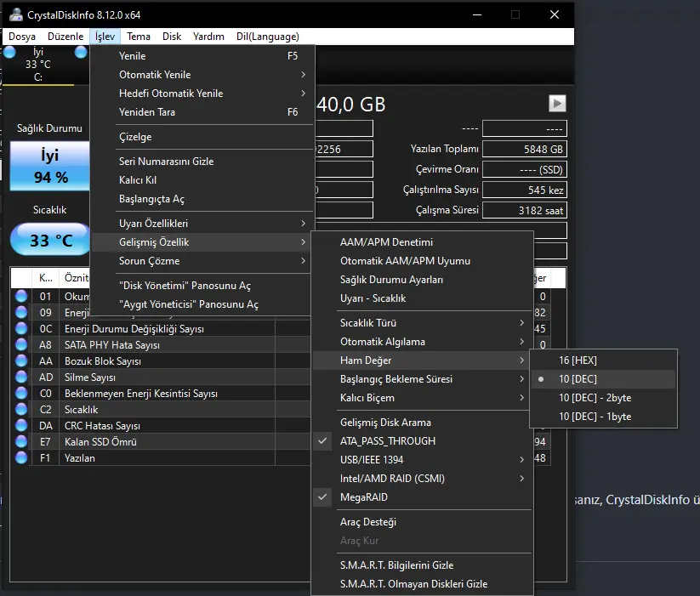Close the İşlev menu via its header
This screenshot has width=700, height=596.
(x=105, y=37)
